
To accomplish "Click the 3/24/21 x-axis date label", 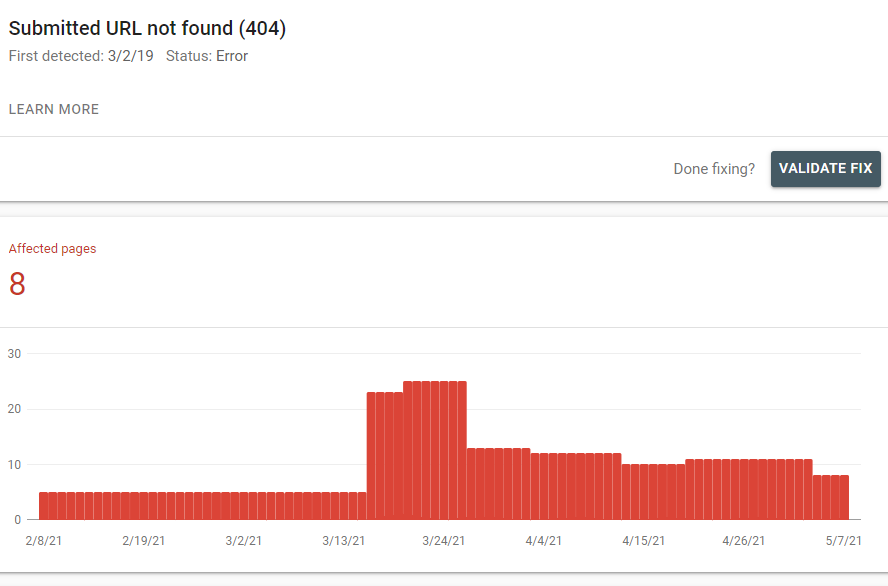I will coord(443,541).
